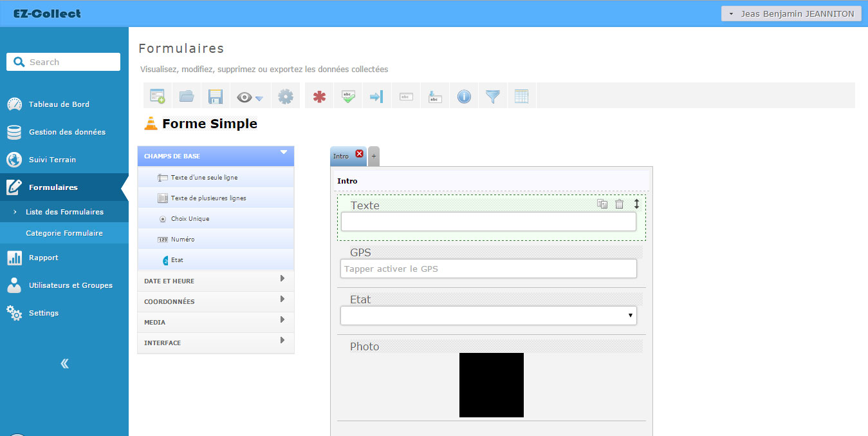This screenshot has width=868, height=436.
Task: Click the funnel filter icon in toolbar
Action: (x=492, y=97)
